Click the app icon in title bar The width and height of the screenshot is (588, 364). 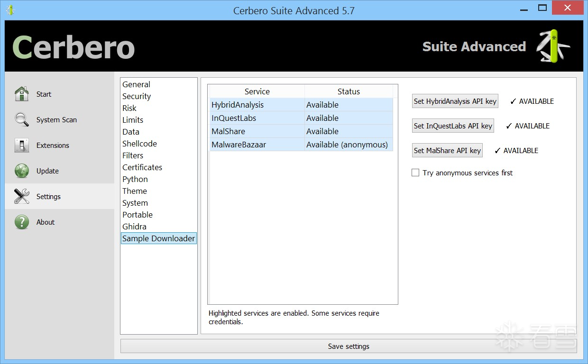click(x=10, y=9)
